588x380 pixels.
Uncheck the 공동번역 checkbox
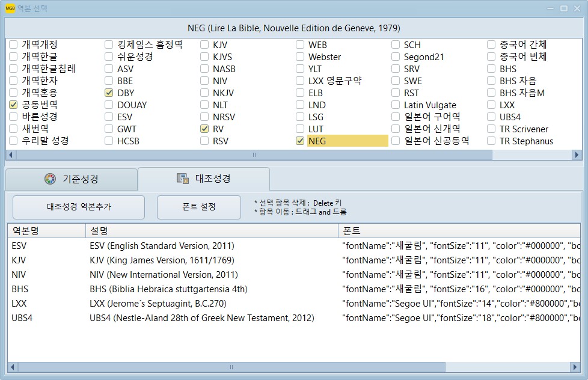point(13,105)
